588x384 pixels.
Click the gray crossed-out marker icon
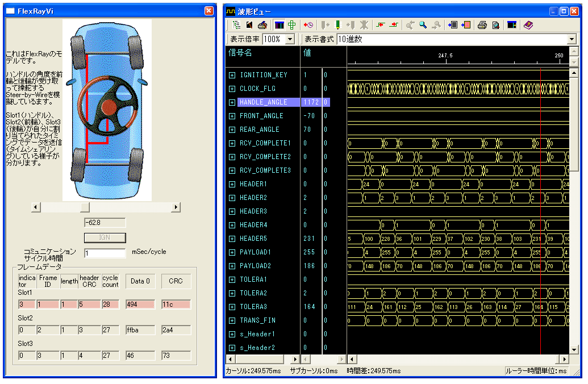[x=364, y=25]
